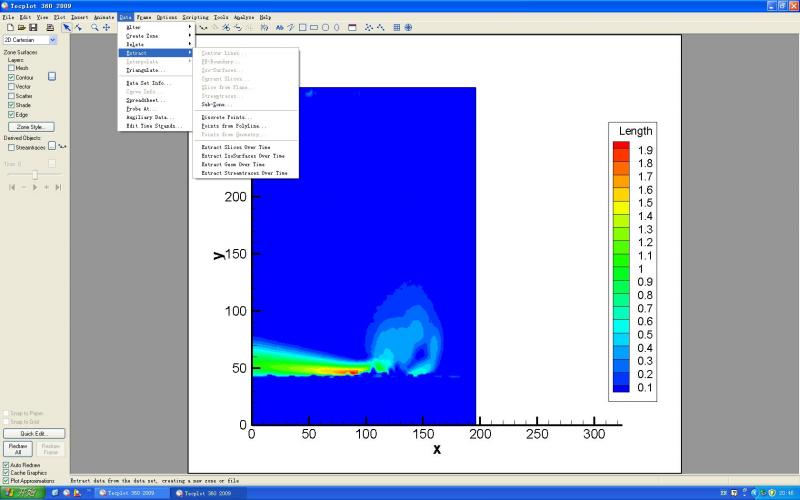Open the File menu
Viewport: 800px width, 500px height.
(8, 17)
